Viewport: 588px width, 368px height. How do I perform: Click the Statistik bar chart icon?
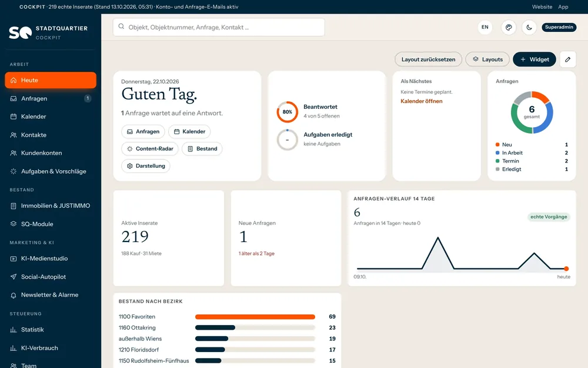click(x=14, y=330)
